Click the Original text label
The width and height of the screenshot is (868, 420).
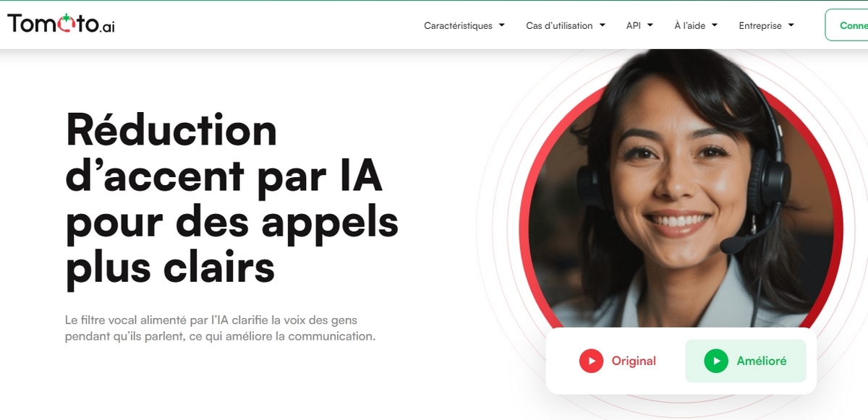click(634, 361)
